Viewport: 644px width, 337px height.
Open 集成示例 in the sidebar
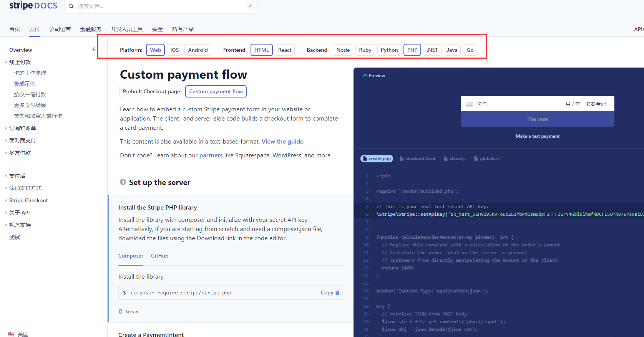pyautogui.click(x=25, y=84)
